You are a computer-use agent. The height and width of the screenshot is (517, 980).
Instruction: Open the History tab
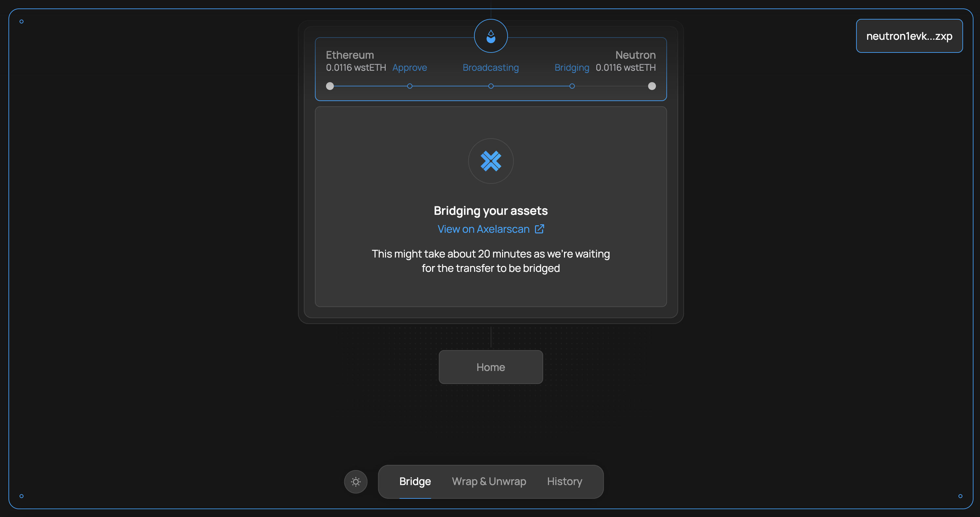point(565,481)
